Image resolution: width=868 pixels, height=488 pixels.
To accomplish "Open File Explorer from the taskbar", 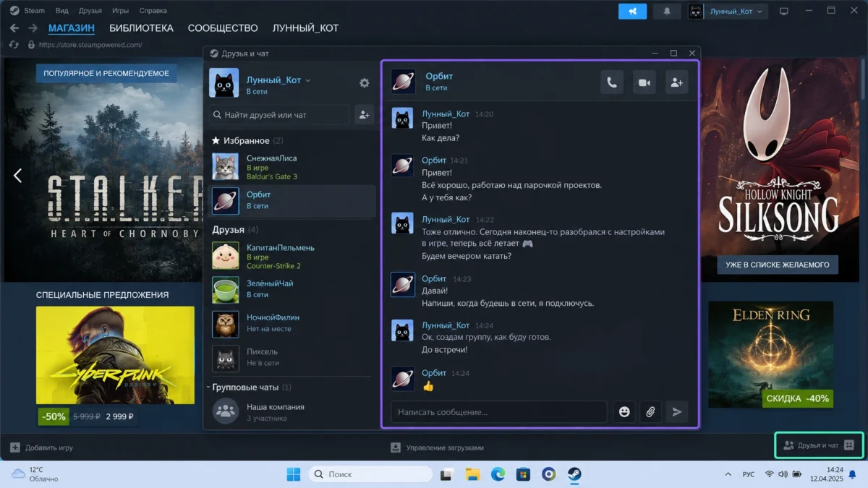I will coord(472,474).
